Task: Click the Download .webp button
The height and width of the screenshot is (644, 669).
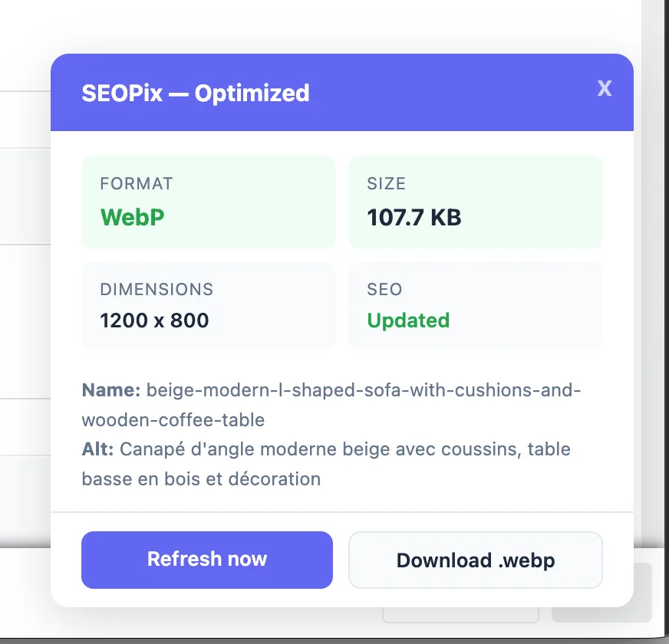Action: (475, 560)
